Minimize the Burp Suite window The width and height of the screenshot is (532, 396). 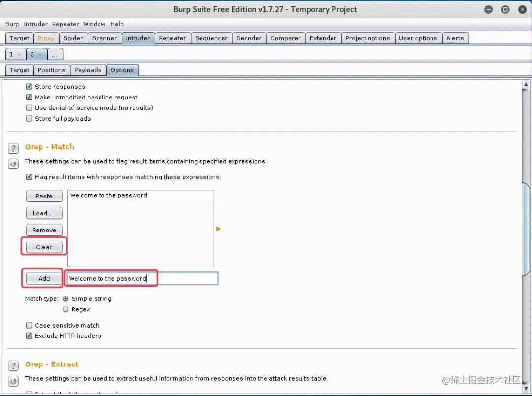(x=488, y=9)
